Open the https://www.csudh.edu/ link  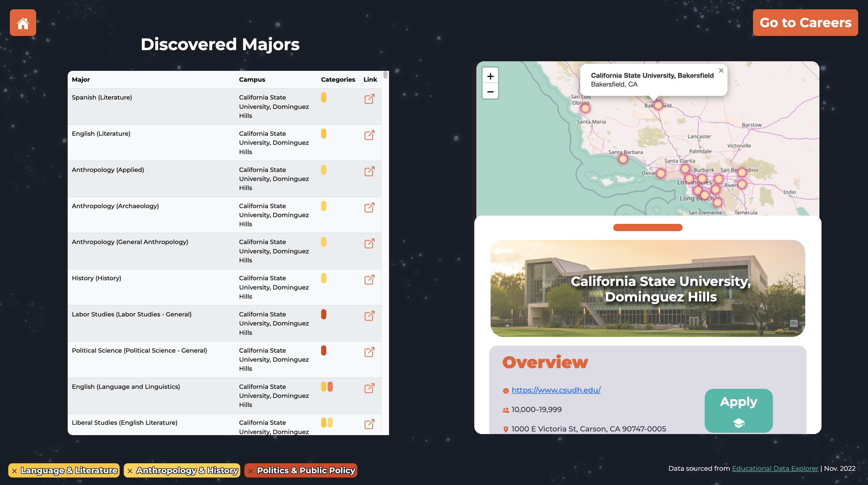coord(556,390)
